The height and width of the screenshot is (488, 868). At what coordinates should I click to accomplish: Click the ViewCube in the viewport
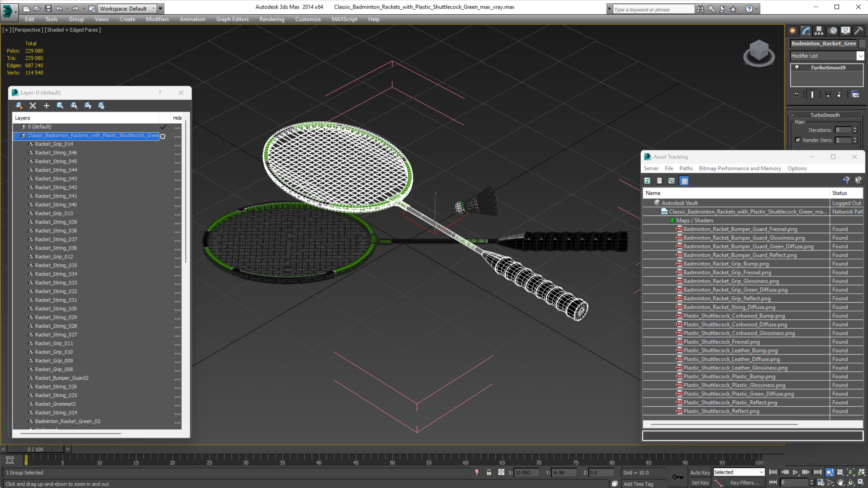[758, 53]
